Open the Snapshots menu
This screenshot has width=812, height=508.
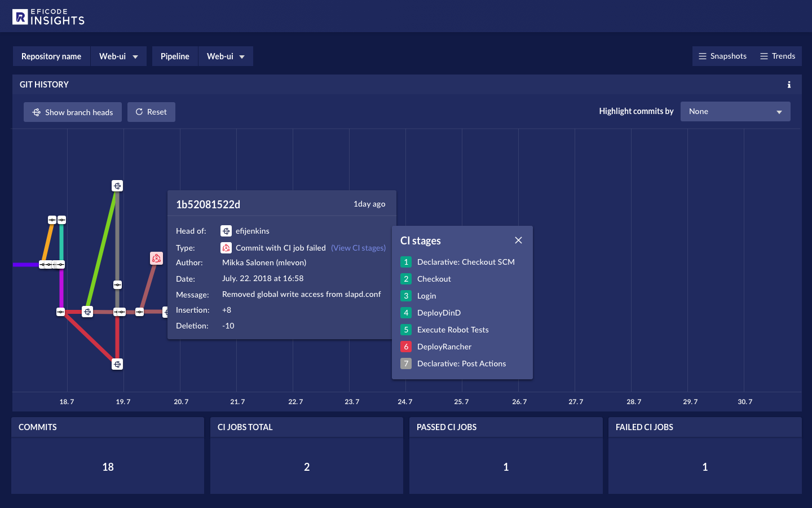tap(722, 56)
